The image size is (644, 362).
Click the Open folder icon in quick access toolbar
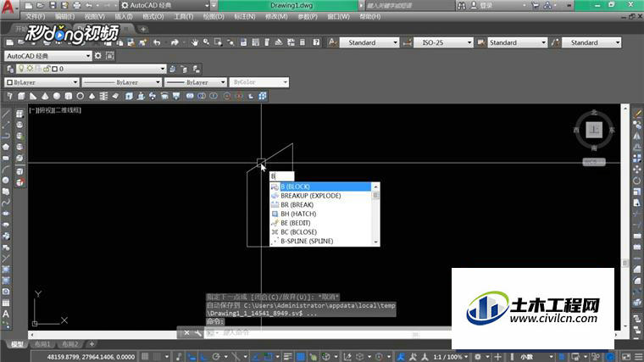[x=41, y=5]
